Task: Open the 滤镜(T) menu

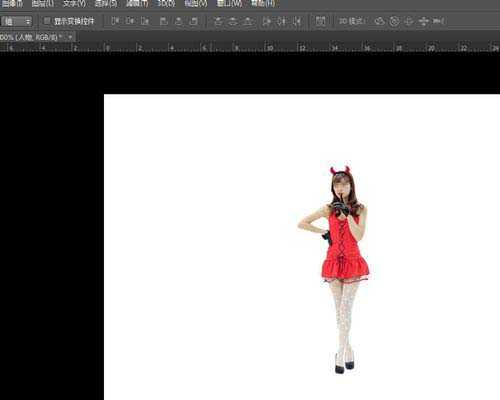Action: tap(137, 4)
